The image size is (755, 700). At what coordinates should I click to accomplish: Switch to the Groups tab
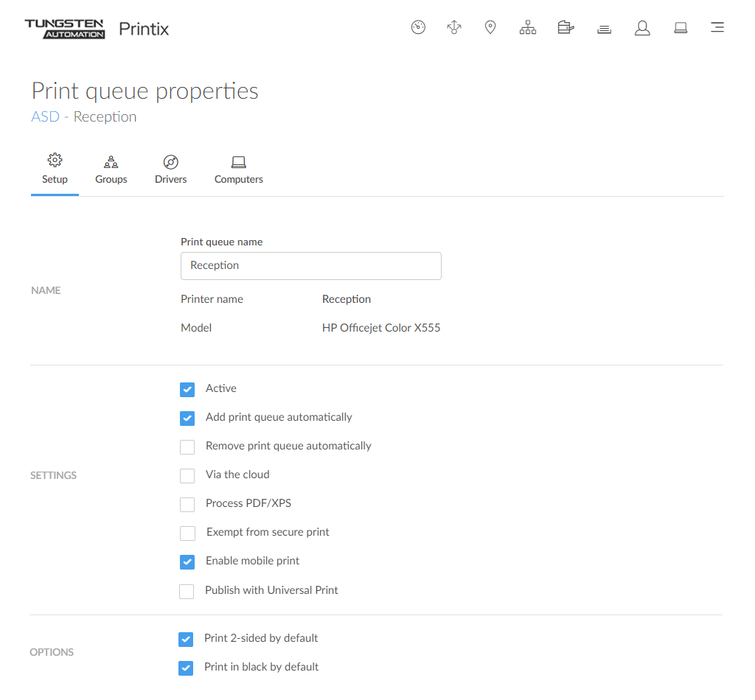[x=111, y=169]
